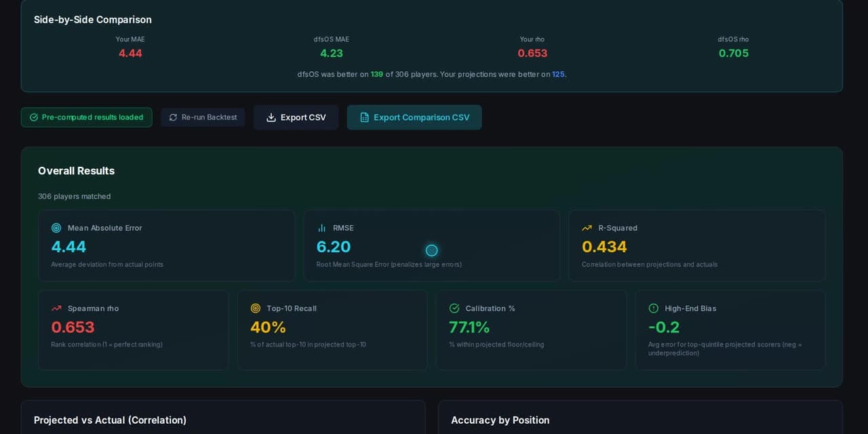Image resolution: width=868 pixels, height=434 pixels.
Task: Click the alert icon beside High-End Bias
Action: point(653,308)
